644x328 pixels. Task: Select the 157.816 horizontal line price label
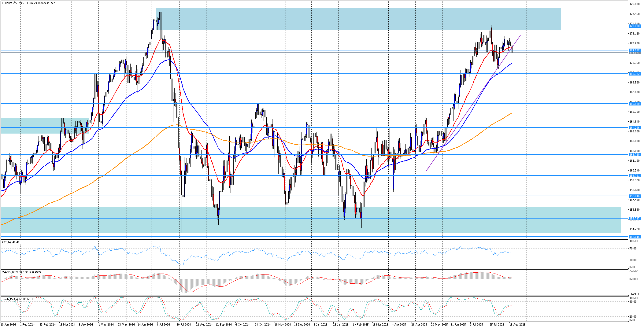(x=634, y=196)
